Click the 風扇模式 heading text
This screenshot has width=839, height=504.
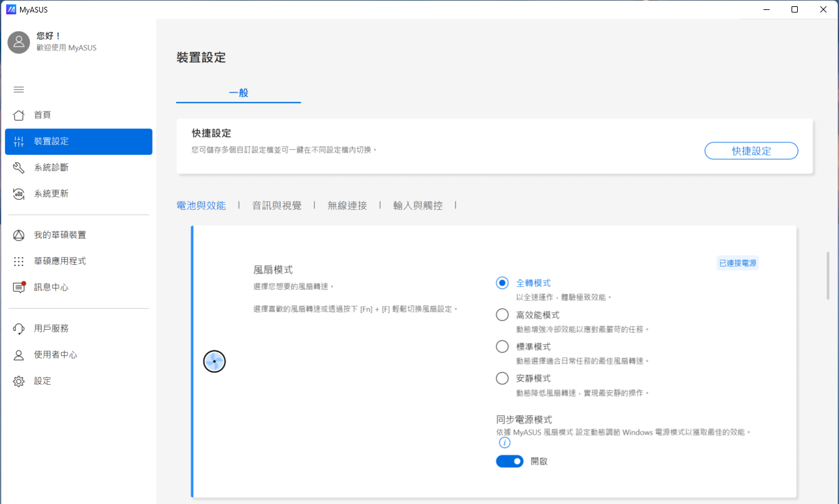coord(273,270)
